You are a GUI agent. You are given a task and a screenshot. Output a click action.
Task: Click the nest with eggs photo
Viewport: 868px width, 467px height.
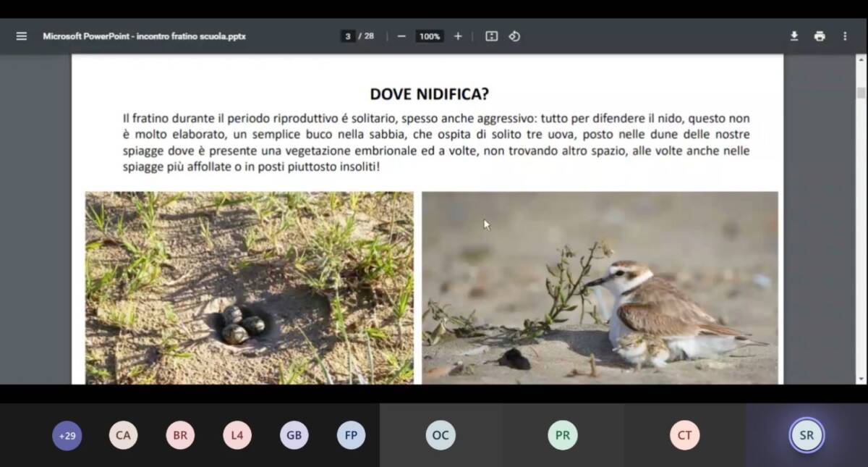tap(250, 287)
